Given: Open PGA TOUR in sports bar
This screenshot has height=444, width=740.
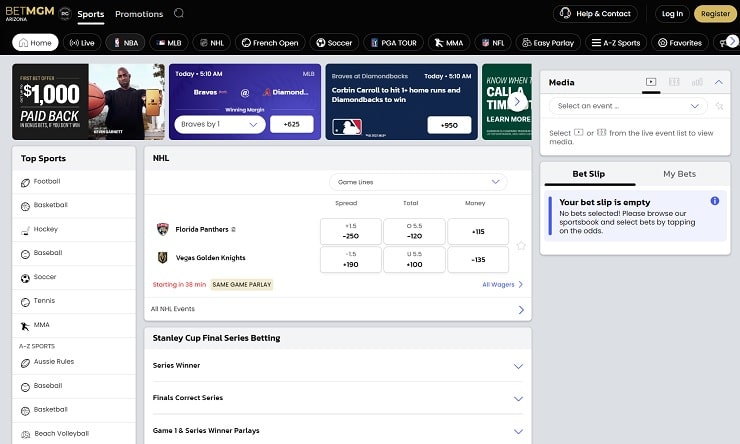Looking at the screenshot, I should (394, 42).
